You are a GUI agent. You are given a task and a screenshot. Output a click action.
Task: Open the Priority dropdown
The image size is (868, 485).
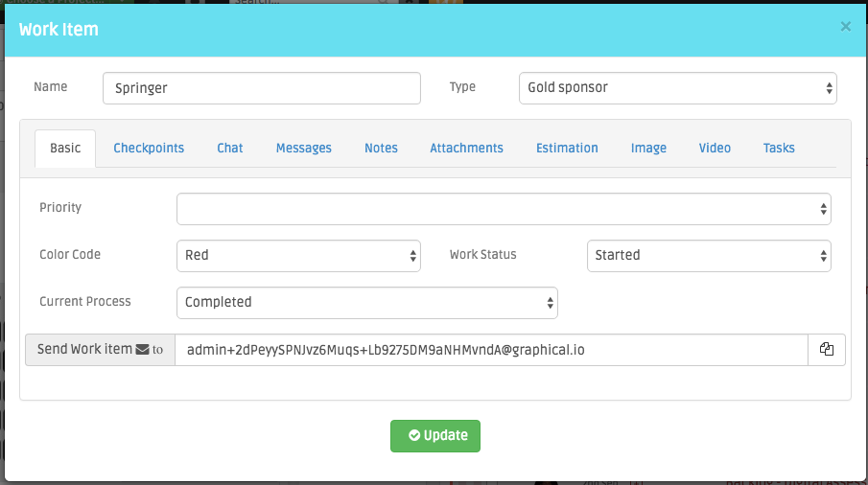click(x=504, y=209)
